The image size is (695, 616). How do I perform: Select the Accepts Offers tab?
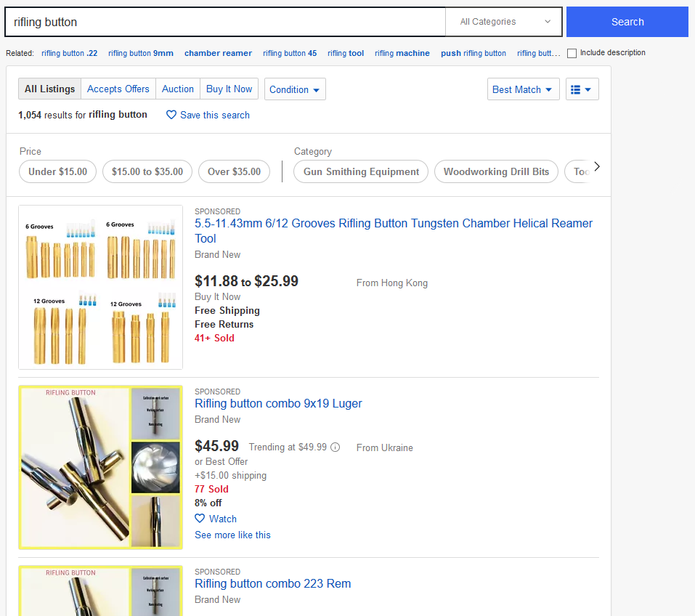click(118, 89)
